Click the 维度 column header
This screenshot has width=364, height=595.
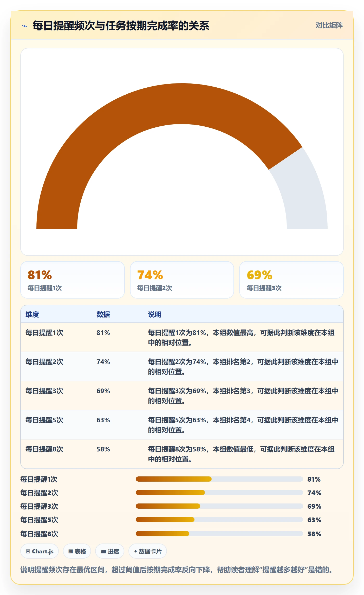tap(32, 314)
